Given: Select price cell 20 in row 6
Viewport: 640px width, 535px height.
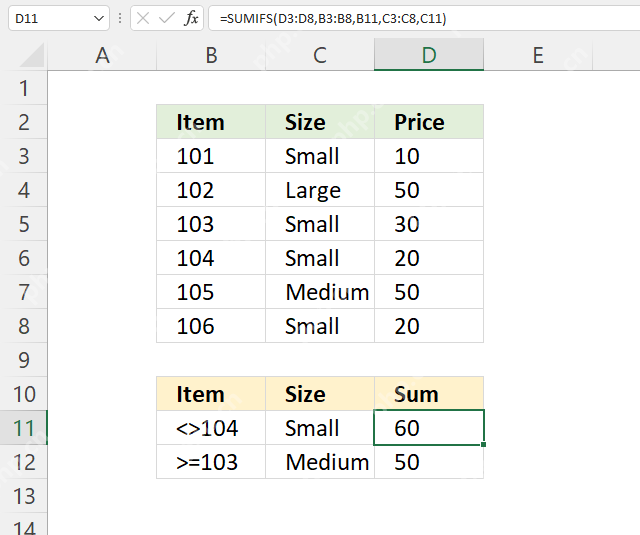Looking at the screenshot, I should [429, 258].
